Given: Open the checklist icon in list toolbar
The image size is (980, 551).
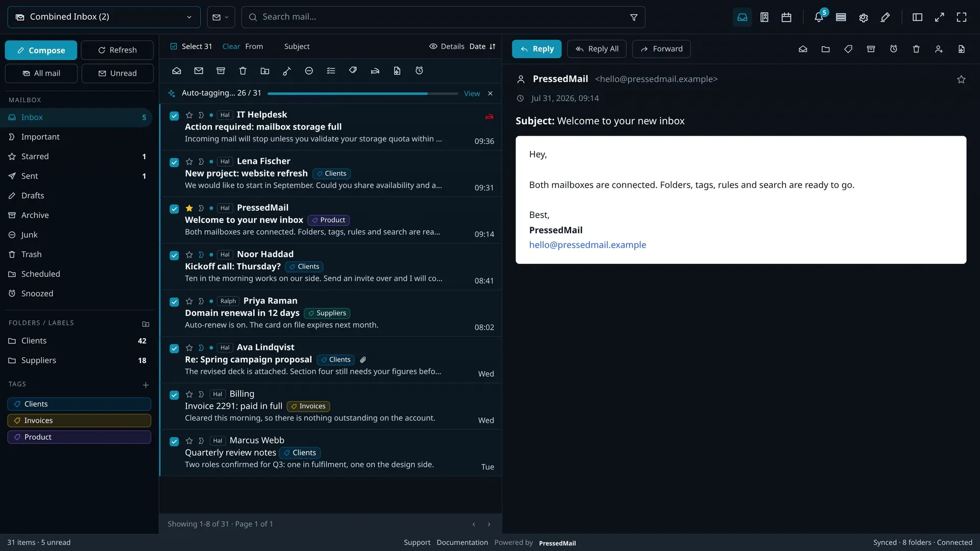Looking at the screenshot, I should coord(331,71).
